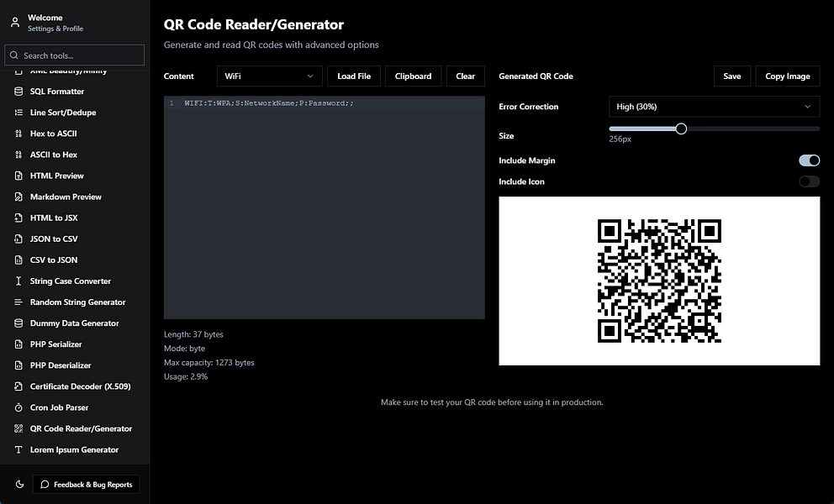The width and height of the screenshot is (834, 504).
Task: Select the Lorem Ipsum Generator sidebar entry
Action: point(75,449)
